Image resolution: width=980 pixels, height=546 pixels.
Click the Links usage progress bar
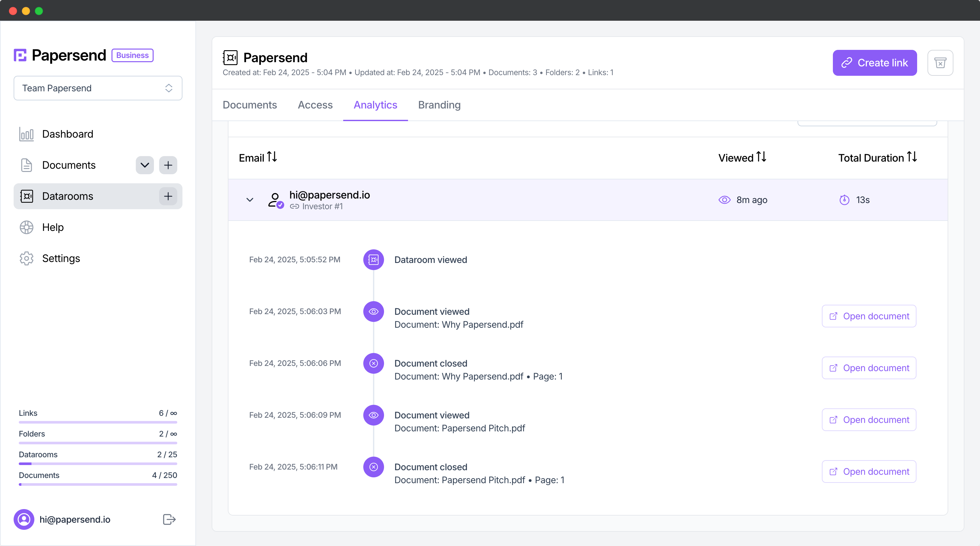98,422
